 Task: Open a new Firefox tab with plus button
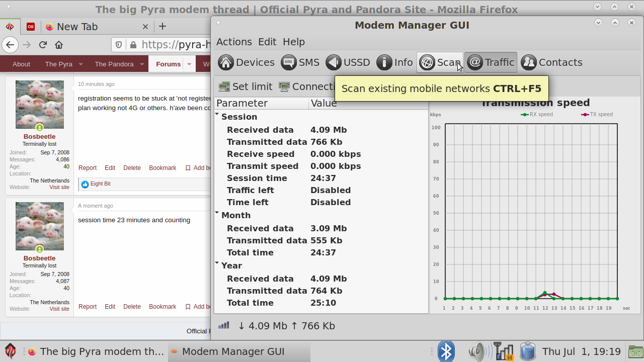(x=162, y=27)
